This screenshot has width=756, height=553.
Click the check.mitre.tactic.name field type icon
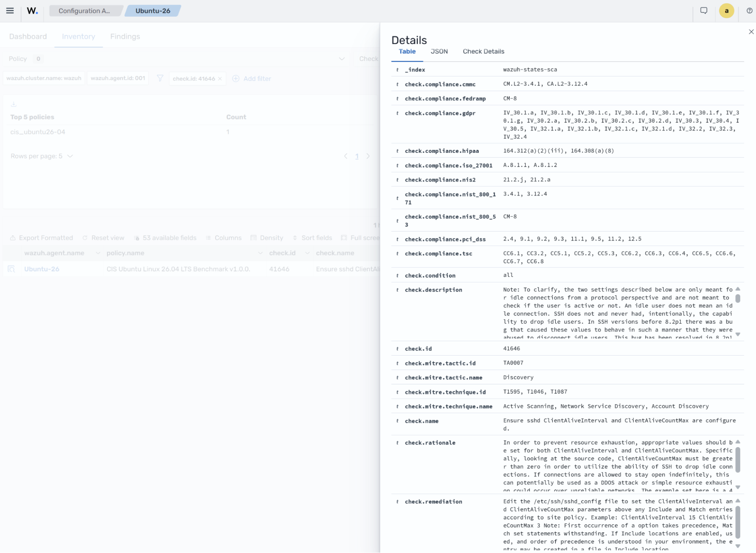pyautogui.click(x=397, y=377)
